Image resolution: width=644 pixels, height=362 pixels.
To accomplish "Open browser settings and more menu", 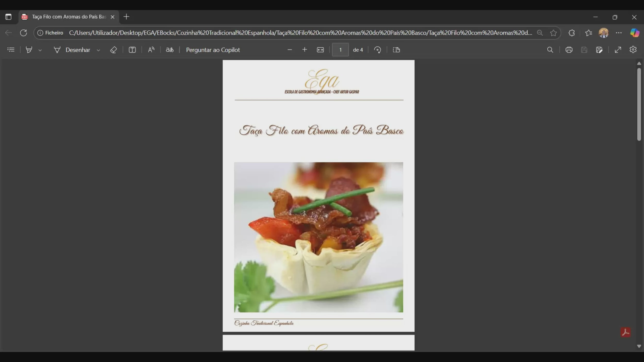I will 618,33.
